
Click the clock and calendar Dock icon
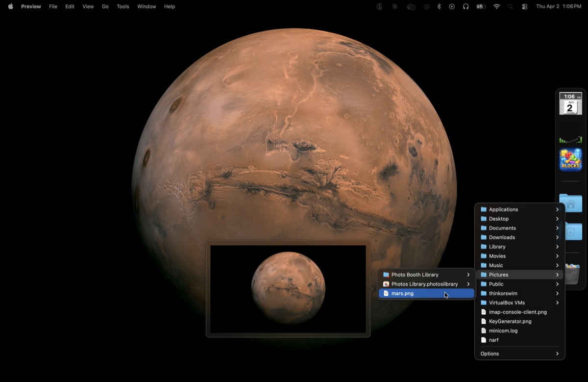[x=570, y=103]
